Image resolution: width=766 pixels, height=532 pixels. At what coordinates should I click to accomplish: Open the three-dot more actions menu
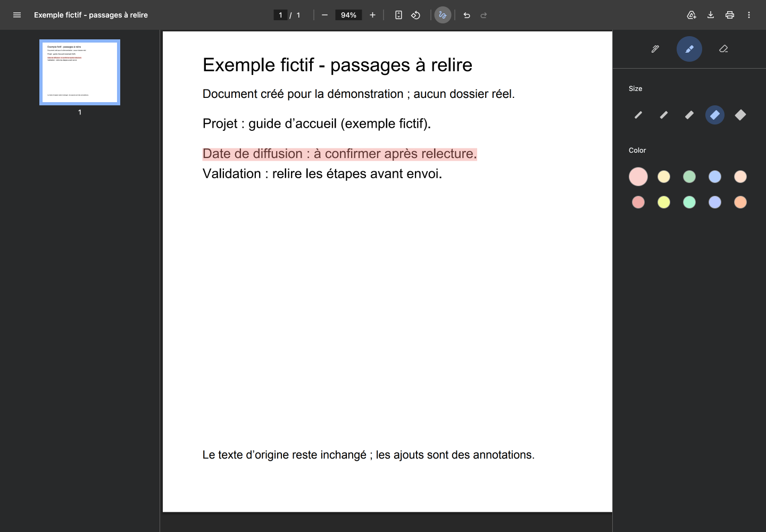(749, 15)
